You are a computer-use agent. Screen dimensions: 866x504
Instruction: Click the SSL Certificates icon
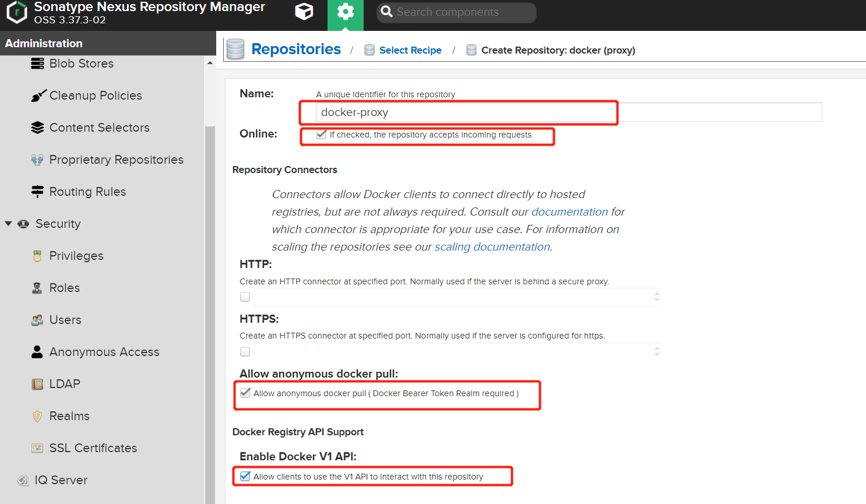pos(37,448)
